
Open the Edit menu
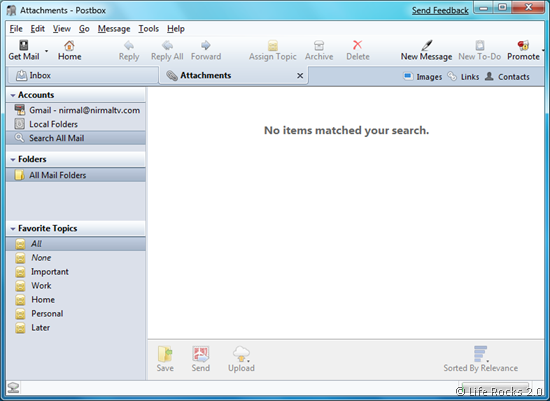38,29
